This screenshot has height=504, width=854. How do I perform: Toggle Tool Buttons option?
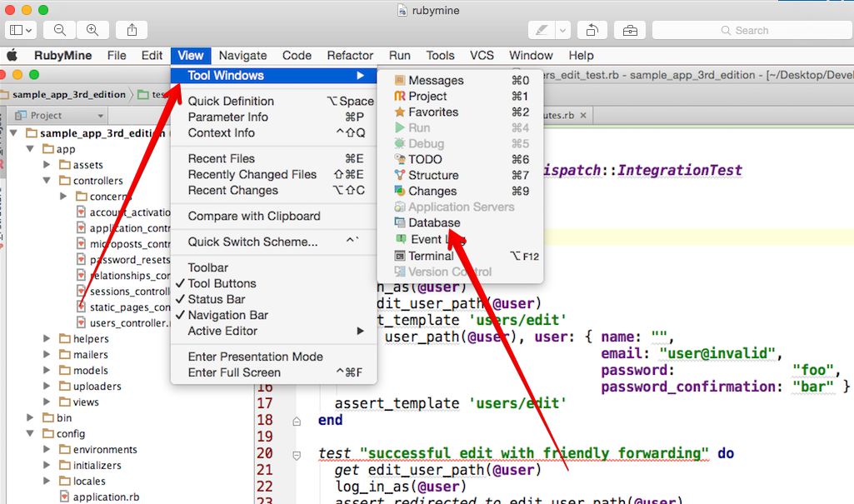tap(273, 283)
